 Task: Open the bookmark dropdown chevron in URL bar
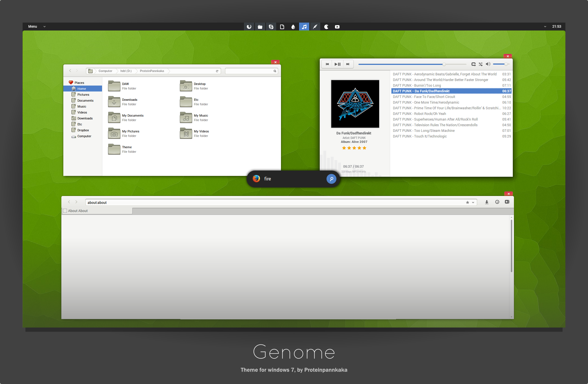[473, 202]
